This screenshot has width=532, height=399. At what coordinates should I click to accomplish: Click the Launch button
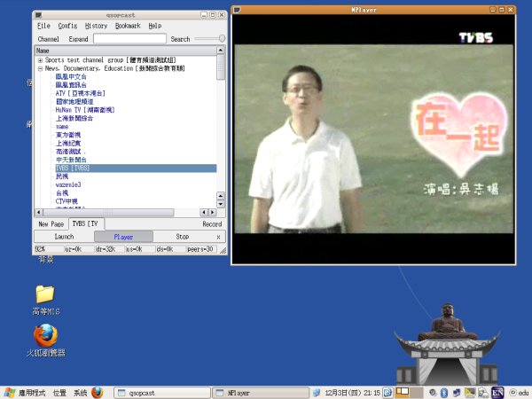click(x=64, y=237)
